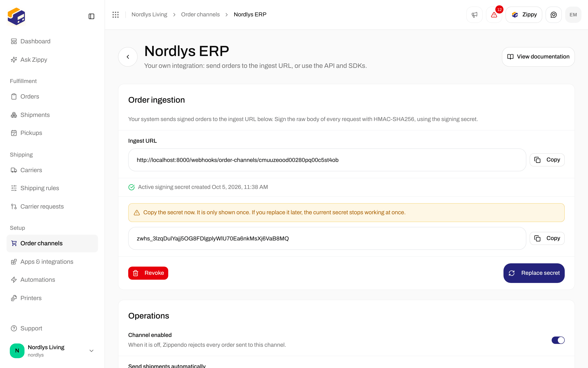Viewport: 588px width, 368px height.
Task: Select Order channels in sidebar
Action: [x=52, y=243]
